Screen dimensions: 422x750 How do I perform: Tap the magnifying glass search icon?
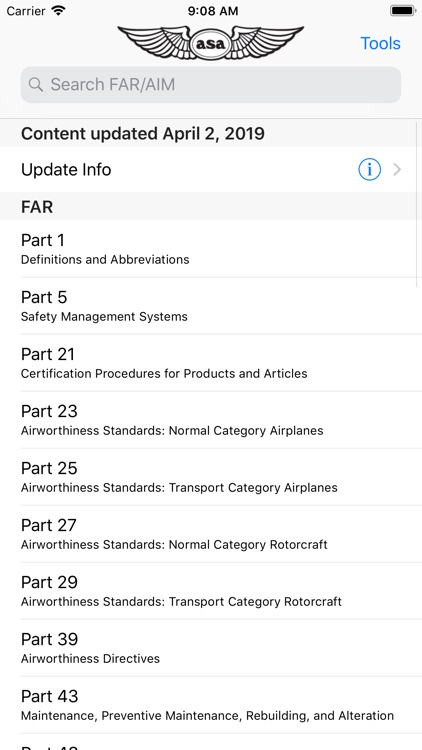click(35, 85)
